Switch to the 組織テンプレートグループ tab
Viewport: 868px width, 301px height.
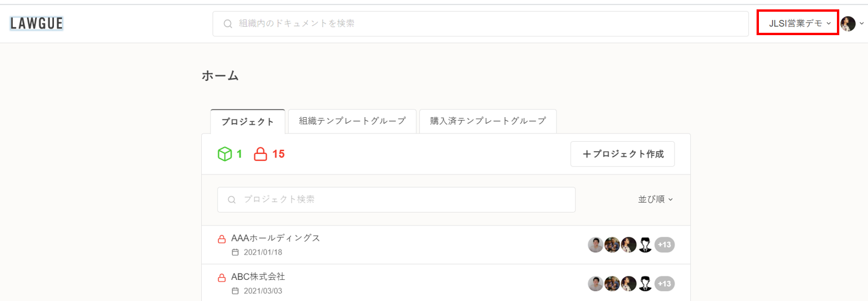[x=352, y=121]
